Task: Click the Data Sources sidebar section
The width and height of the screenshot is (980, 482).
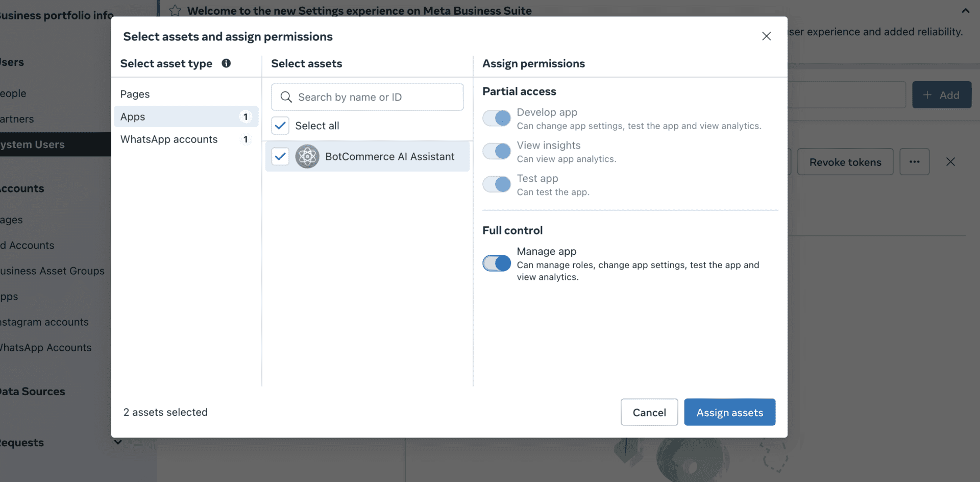Action: point(33,392)
